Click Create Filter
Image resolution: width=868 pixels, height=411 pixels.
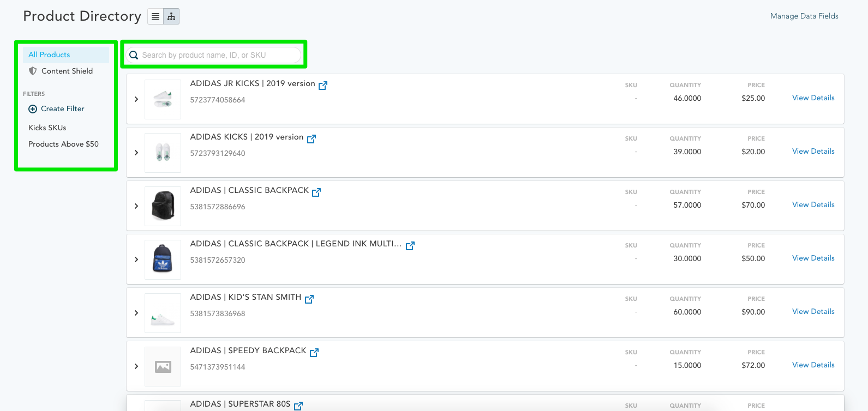coord(63,109)
